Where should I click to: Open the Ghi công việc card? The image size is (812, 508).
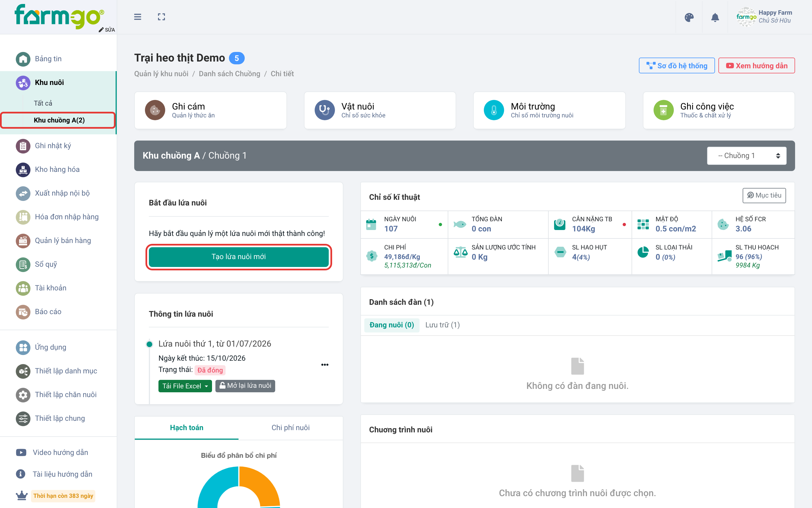(x=719, y=110)
